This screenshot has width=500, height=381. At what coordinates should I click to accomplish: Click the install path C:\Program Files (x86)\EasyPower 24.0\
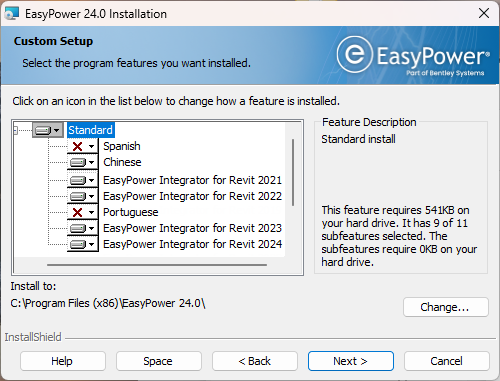coord(108,303)
